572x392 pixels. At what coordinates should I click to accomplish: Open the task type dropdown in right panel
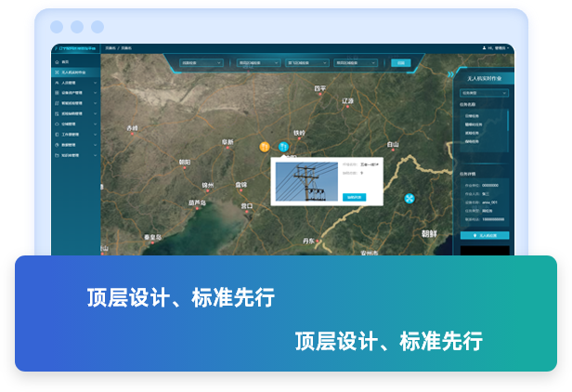pyautogui.click(x=484, y=94)
